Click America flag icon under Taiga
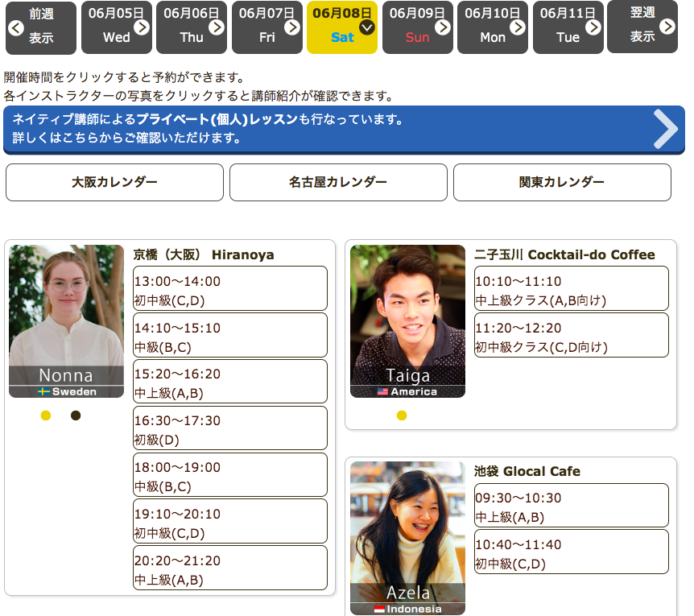This screenshot has height=616, width=694. click(382, 392)
